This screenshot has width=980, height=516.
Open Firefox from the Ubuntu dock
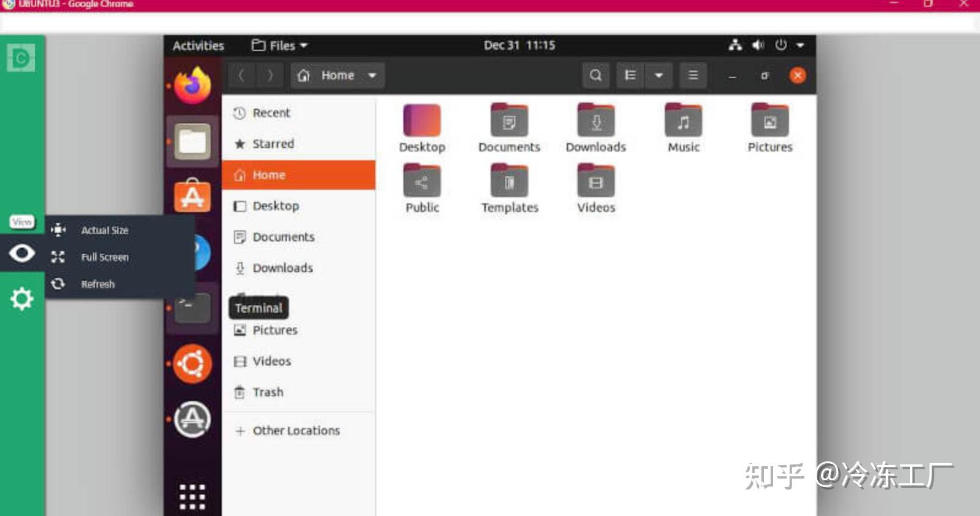(192, 85)
